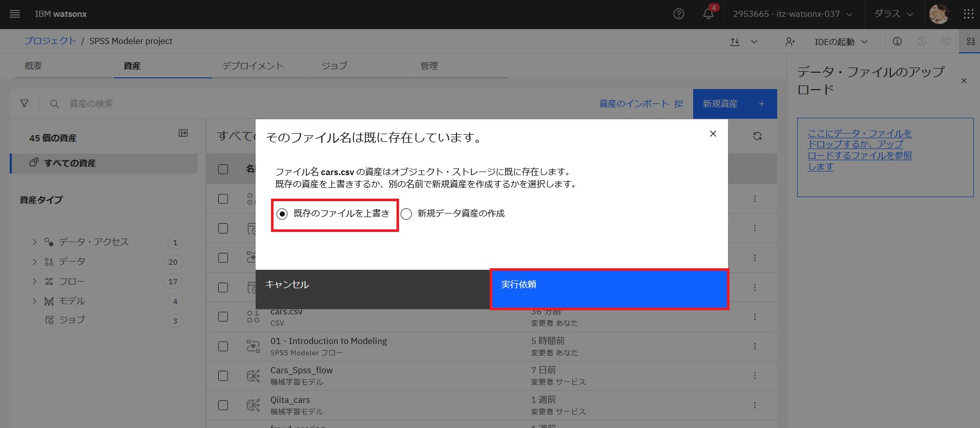Check the Qiita_cars row checkbox
Viewport: 980px width, 428px height.
(x=223, y=405)
